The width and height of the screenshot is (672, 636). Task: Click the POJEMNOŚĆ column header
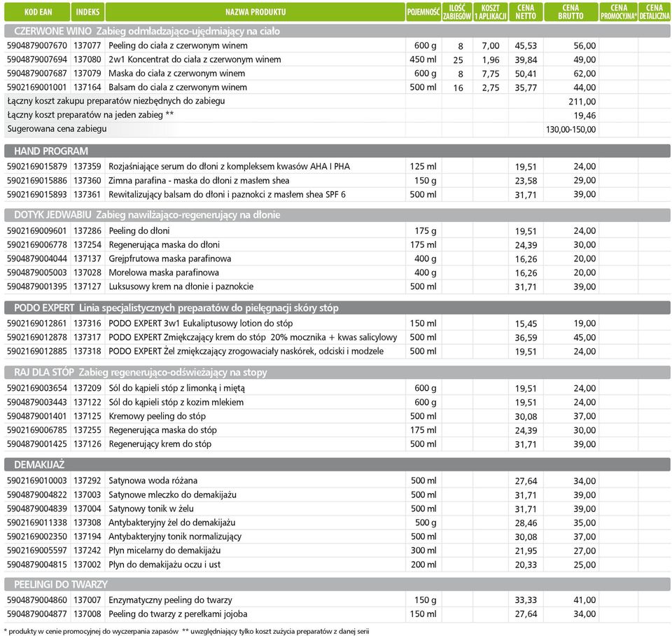point(423,12)
